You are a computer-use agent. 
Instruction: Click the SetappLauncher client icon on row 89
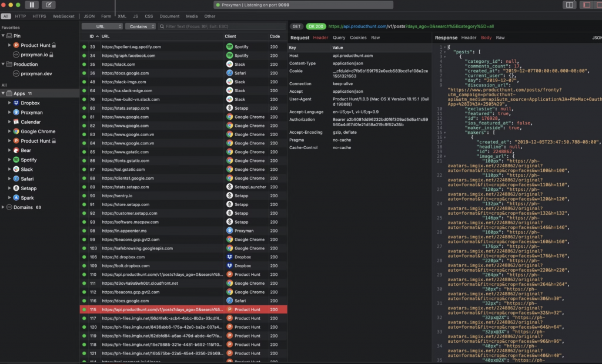(230, 187)
